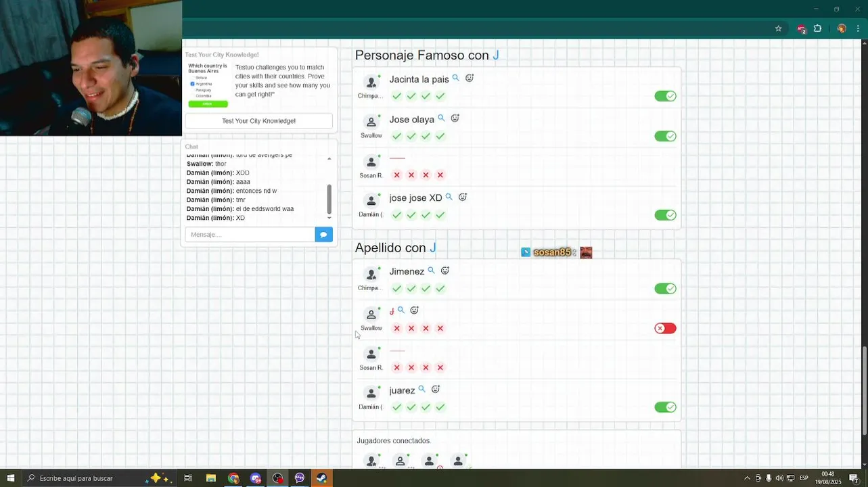Click "Jugadores conectados." label

pos(394,441)
